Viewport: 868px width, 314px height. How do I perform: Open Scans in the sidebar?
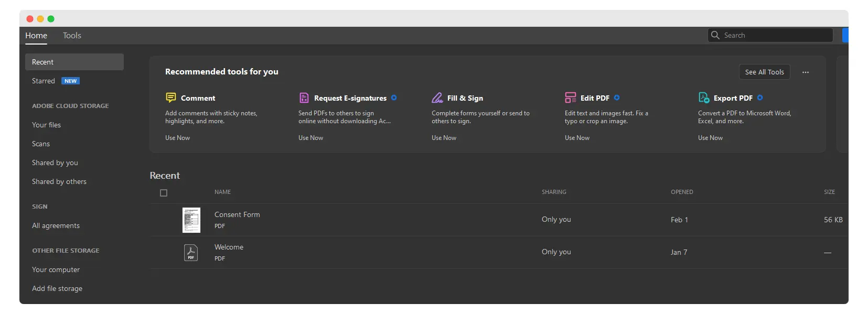41,144
